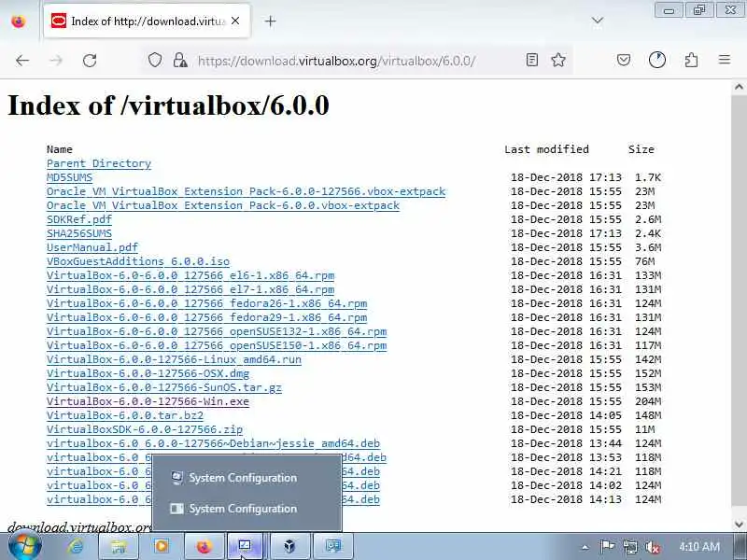Screen dimensions: 747x560
Task: Click the muted volume tray icon
Action: point(653,547)
